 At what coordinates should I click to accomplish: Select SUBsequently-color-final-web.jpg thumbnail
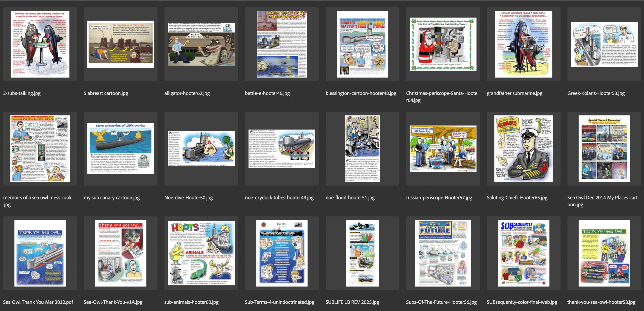523,253
